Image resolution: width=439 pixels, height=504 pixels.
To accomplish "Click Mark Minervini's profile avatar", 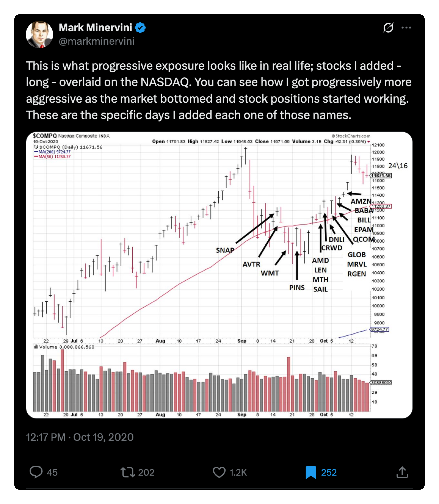I will (x=39, y=34).
